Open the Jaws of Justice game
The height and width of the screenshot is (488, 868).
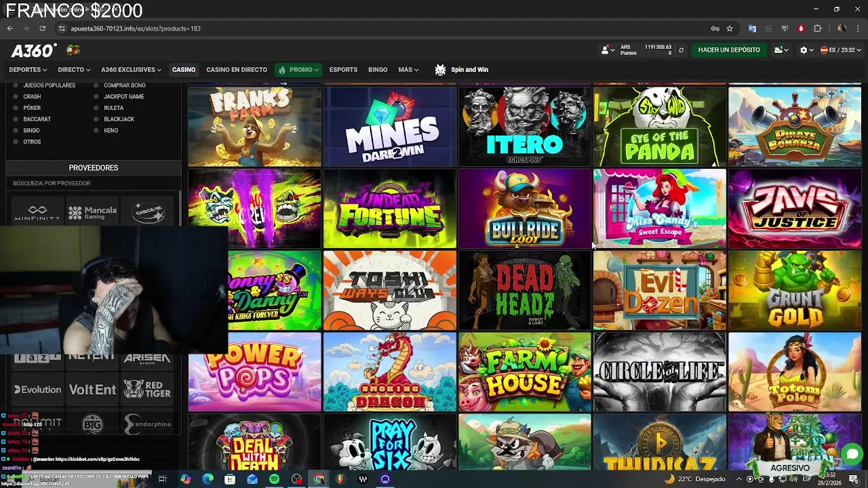point(795,209)
